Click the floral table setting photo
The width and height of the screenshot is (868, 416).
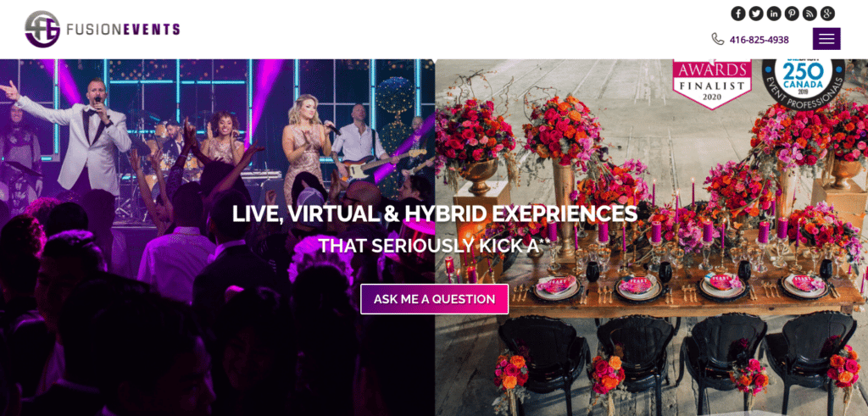click(652, 237)
